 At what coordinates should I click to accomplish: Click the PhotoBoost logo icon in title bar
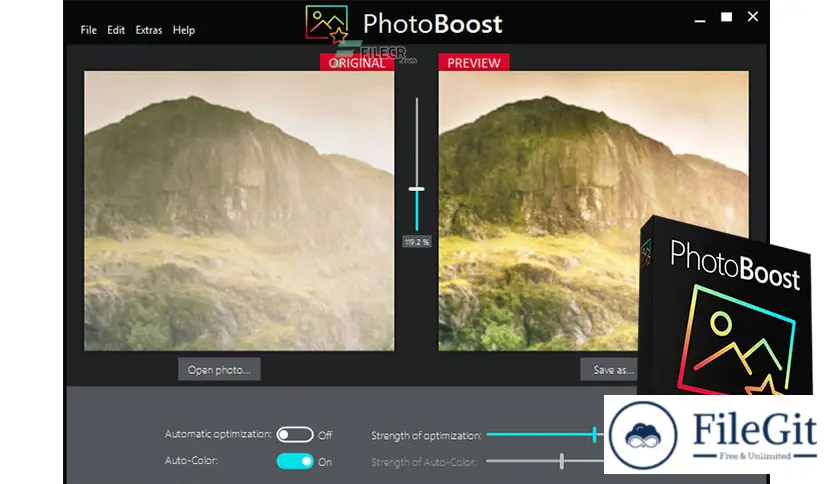click(326, 23)
